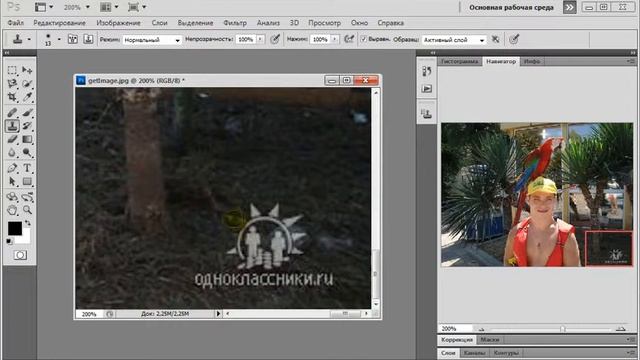Select the 3D Camera Rotate tool

27,197
